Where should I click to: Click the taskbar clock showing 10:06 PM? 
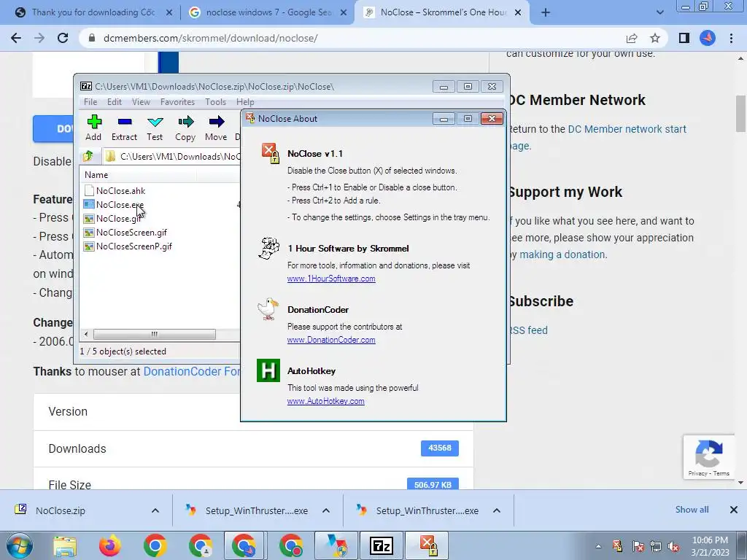pos(711,546)
